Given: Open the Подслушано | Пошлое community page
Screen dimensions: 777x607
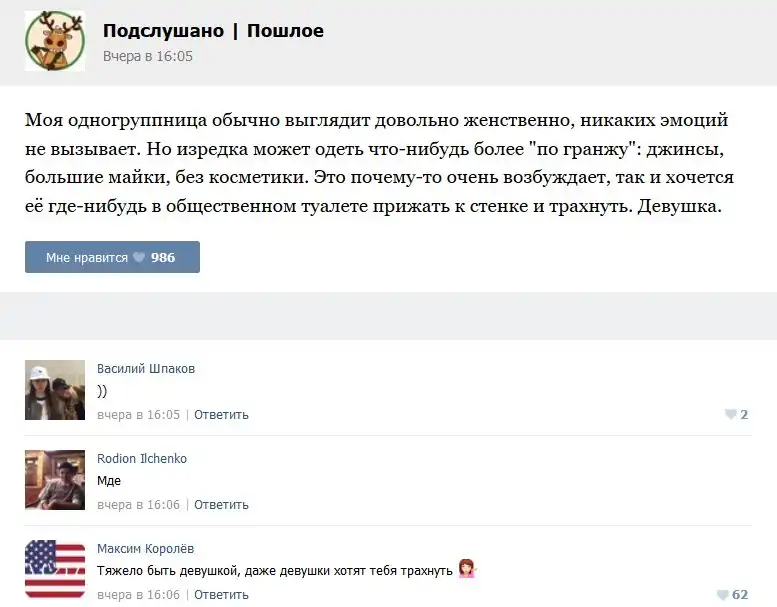Looking at the screenshot, I should pos(213,31).
